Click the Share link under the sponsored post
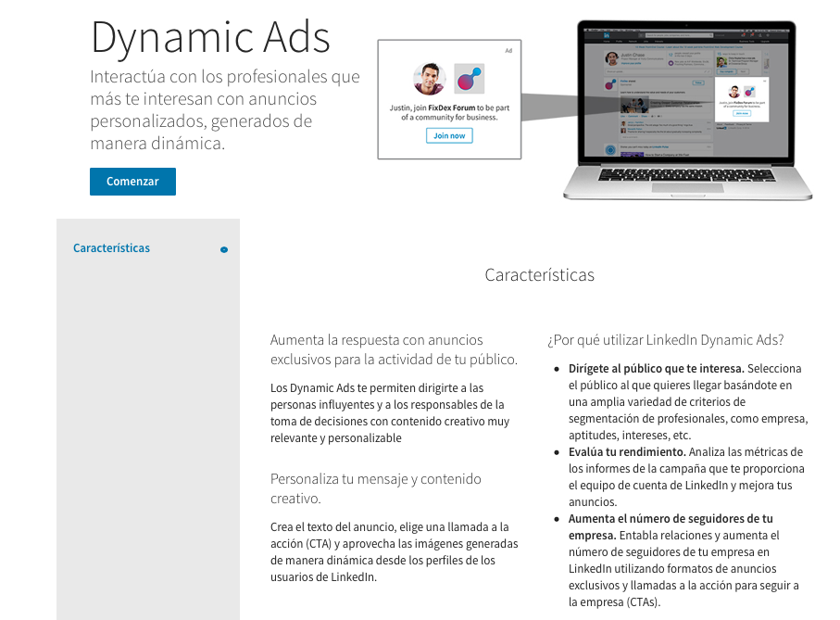Screen dimensions: 840x620 coord(642,117)
